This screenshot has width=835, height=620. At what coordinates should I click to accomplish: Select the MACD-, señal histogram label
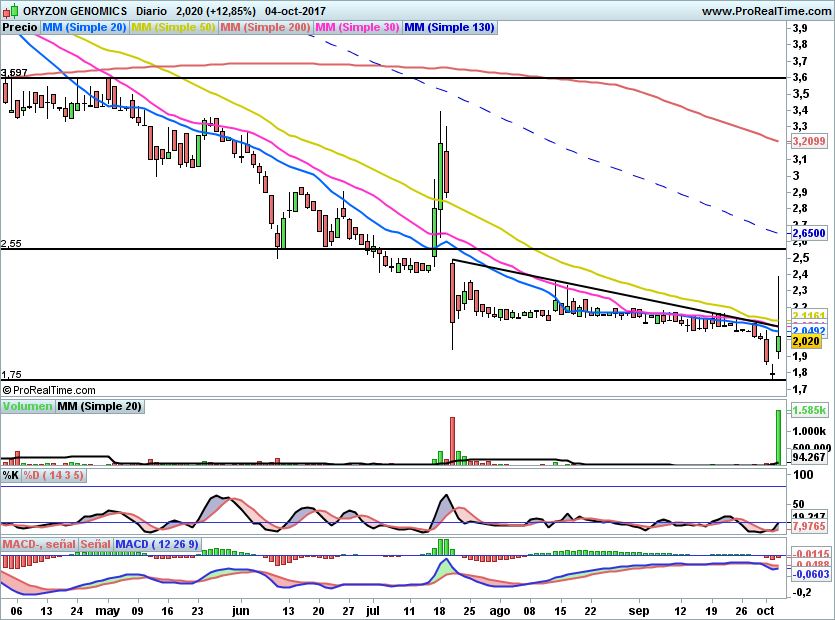(39, 544)
